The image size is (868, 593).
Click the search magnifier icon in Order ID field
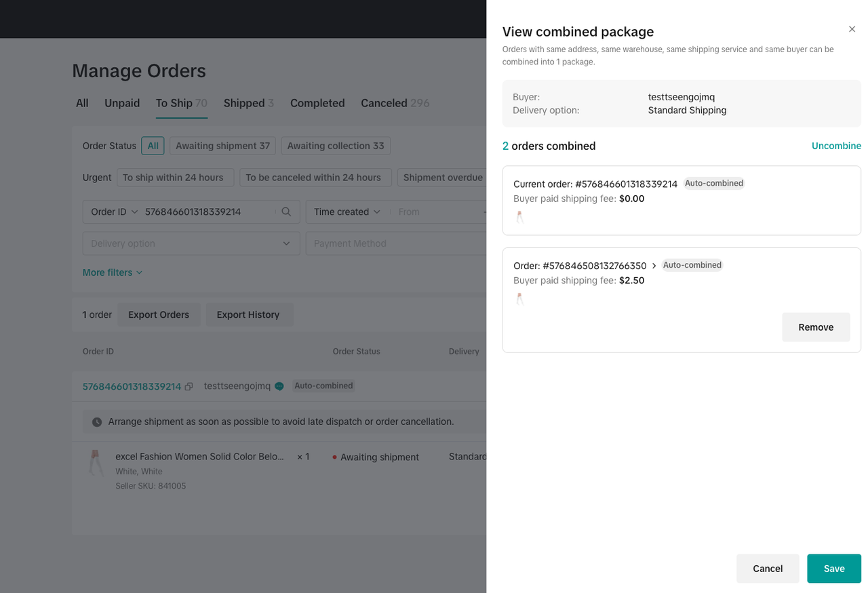[286, 212]
